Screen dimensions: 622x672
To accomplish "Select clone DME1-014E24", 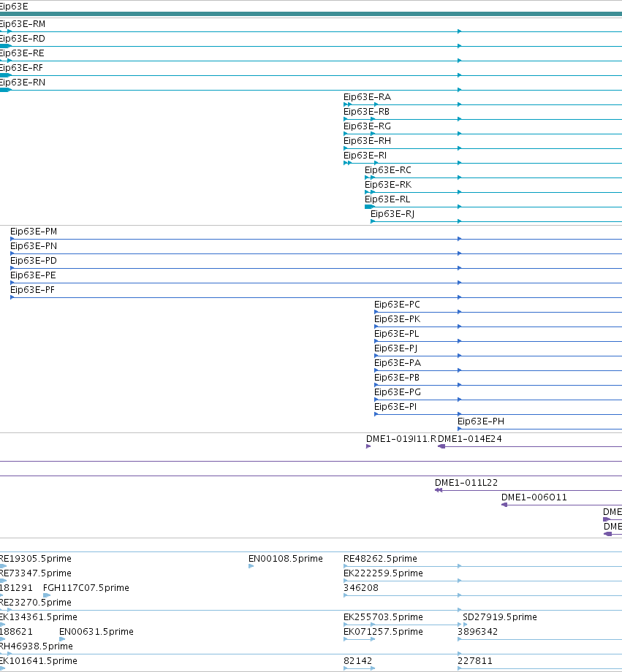I will [470, 439].
